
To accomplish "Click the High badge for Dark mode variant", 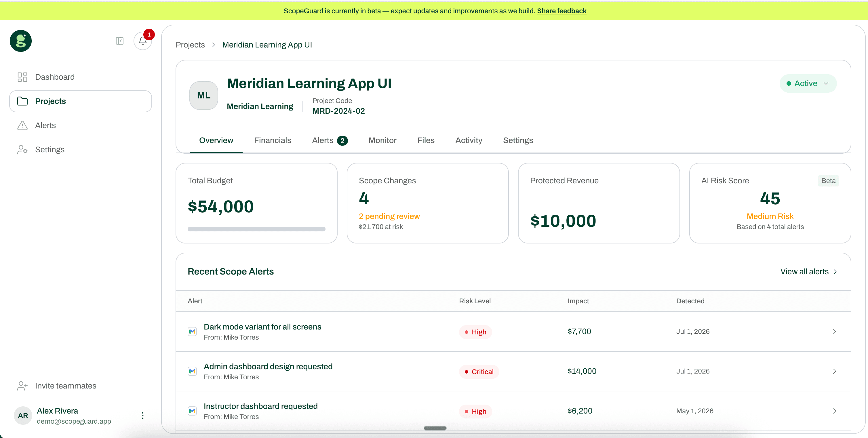I will (475, 332).
